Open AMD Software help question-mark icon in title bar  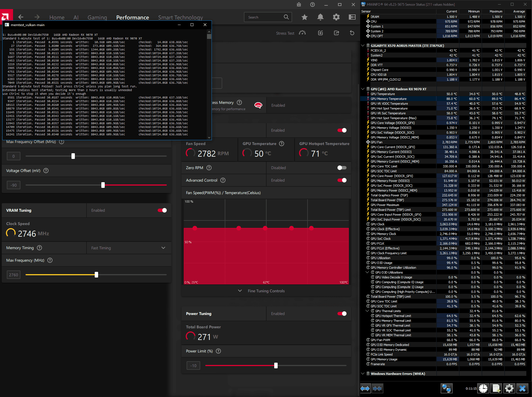click(x=313, y=5)
